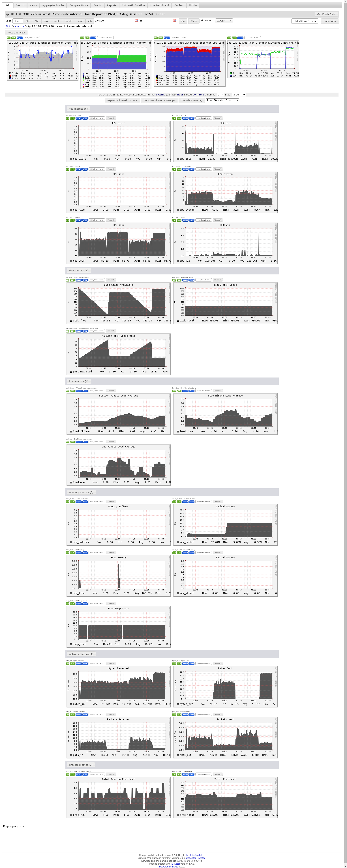The image size is (347, 868).
Task: Click the RRDtool link in the footer
Action: point(175,864)
